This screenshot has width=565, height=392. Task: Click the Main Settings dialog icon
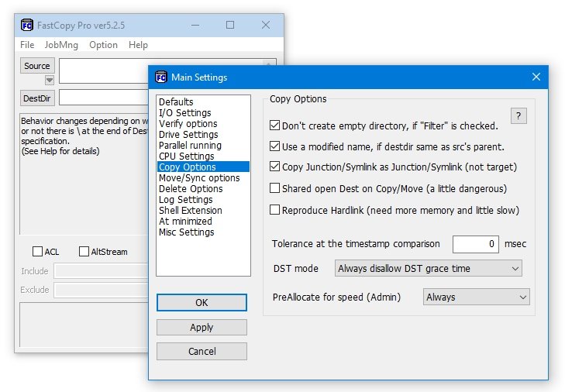(x=161, y=77)
